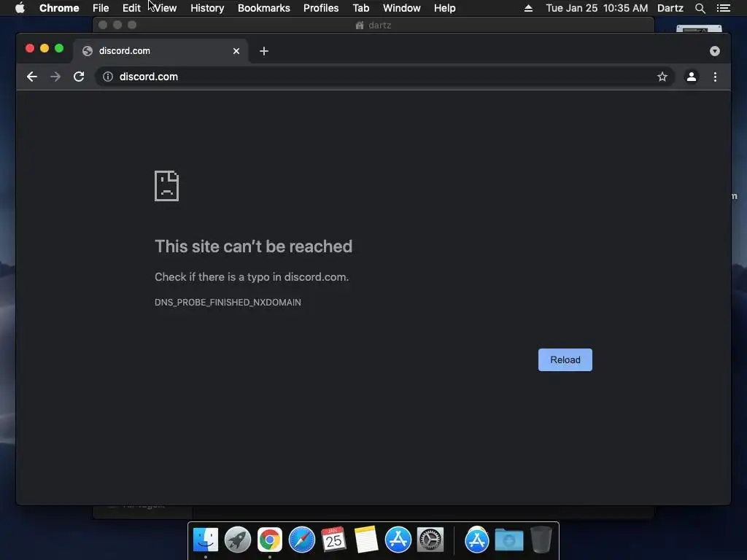Click the "This site can't be reached" heading
This screenshot has width=747, height=560.
tap(253, 246)
